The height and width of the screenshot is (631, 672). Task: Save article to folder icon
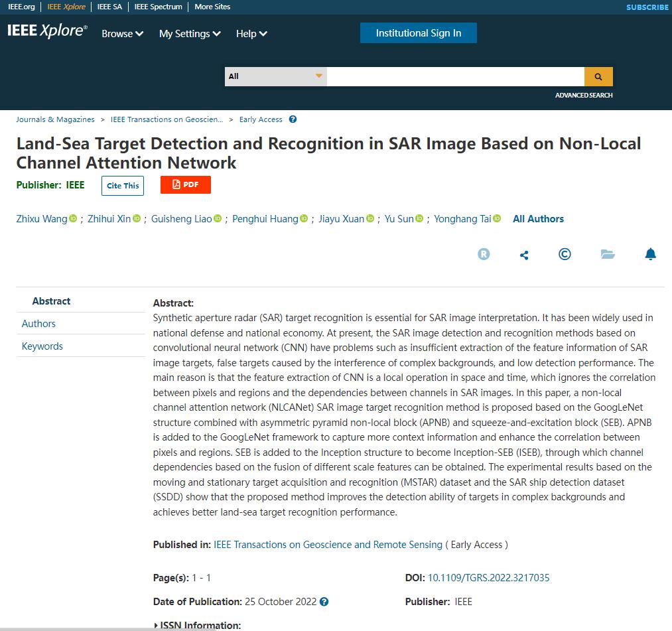608,254
